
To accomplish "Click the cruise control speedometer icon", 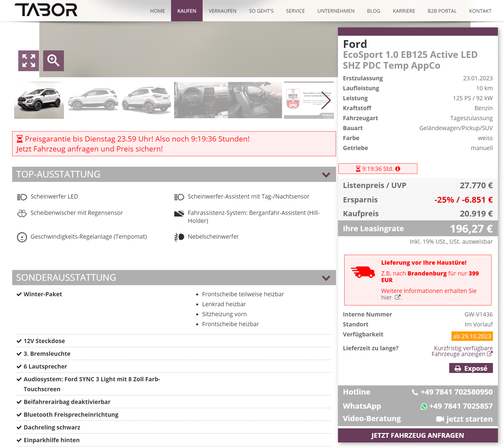I will click(22, 237).
